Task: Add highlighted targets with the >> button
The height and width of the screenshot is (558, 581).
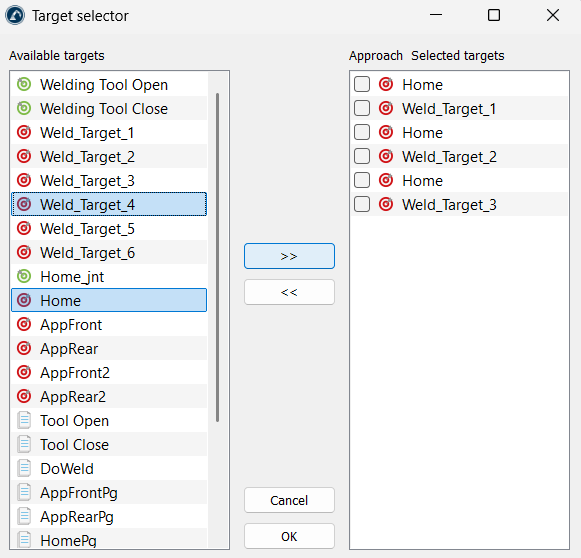Action: pos(289,256)
